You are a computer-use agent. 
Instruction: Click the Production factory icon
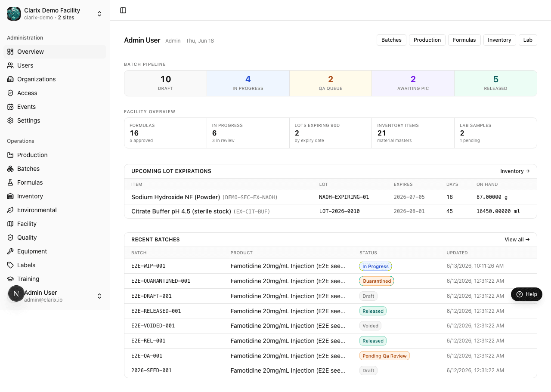[10, 155]
